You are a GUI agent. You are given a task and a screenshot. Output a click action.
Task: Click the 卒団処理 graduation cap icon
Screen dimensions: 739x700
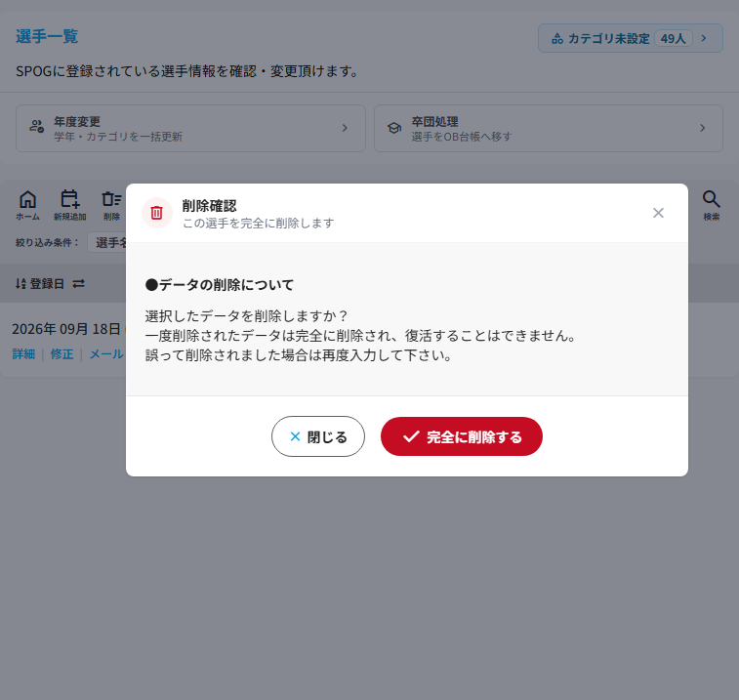click(x=394, y=128)
